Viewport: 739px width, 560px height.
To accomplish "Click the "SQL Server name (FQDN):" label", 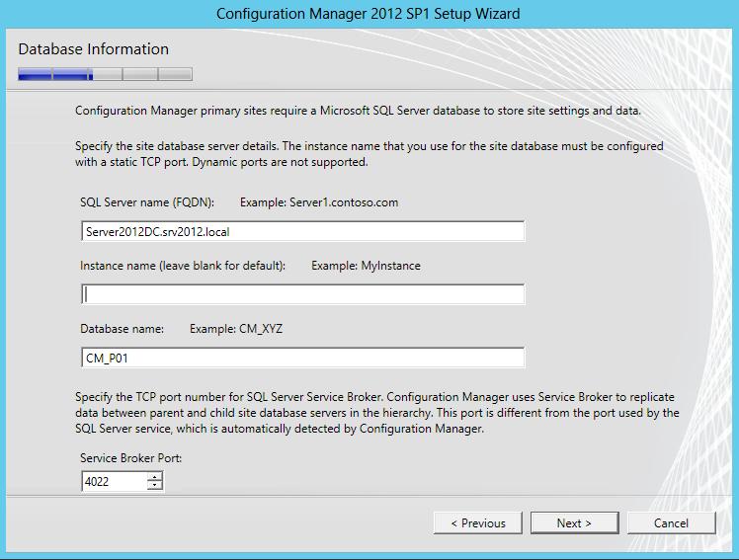I will click(x=147, y=202).
